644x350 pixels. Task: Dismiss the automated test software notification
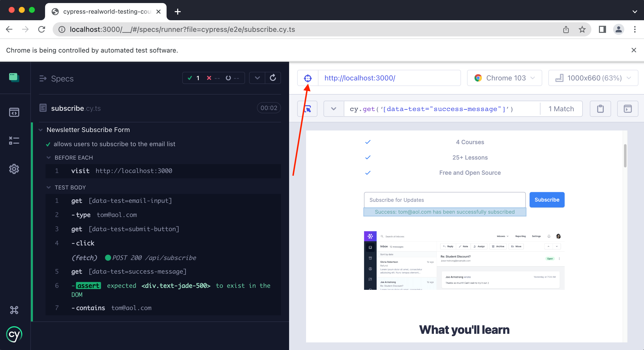click(634, 50)
